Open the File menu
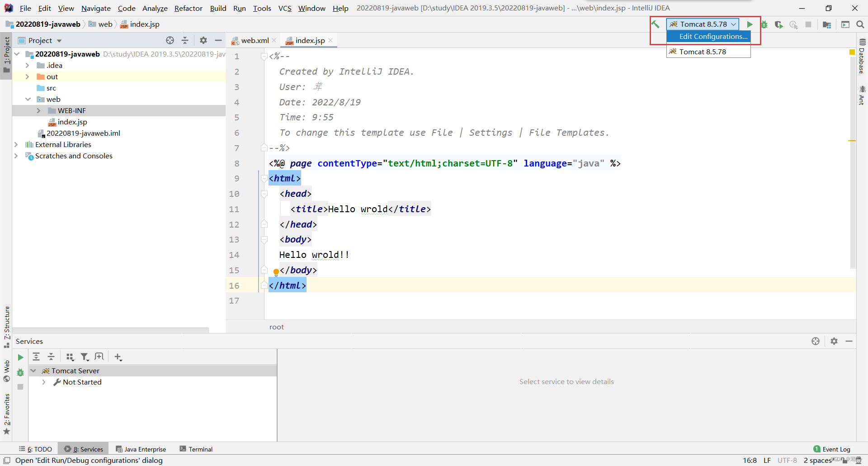Viewport: 868px width, 466px height. (25, 8)
